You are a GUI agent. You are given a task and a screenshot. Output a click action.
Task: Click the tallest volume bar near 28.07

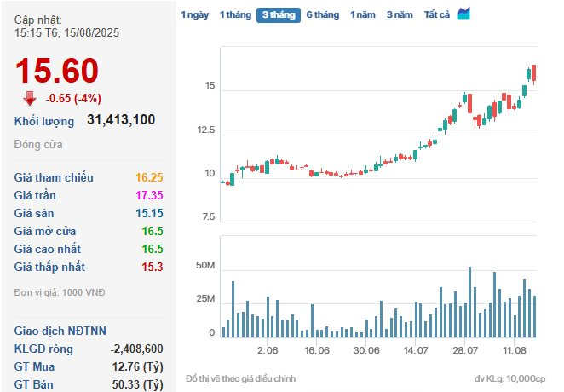coord(469,302)
